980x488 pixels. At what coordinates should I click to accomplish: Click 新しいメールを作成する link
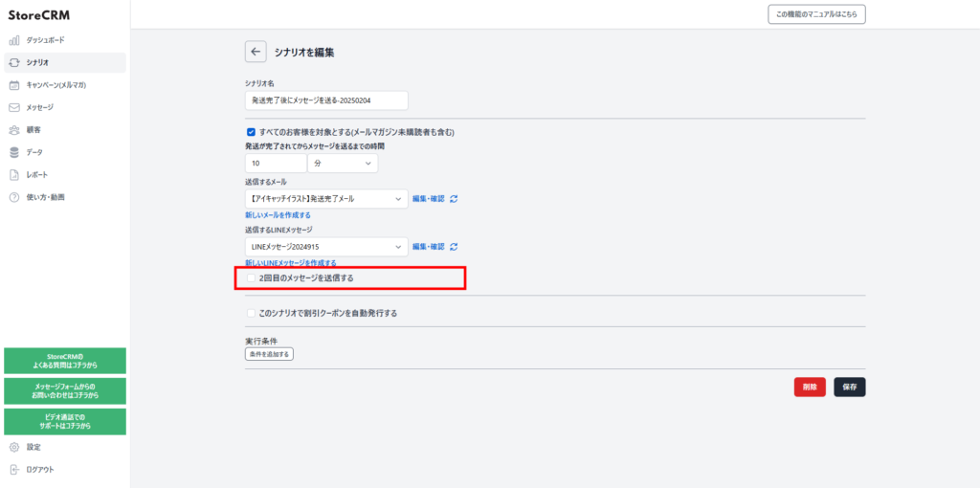(278, 215)
